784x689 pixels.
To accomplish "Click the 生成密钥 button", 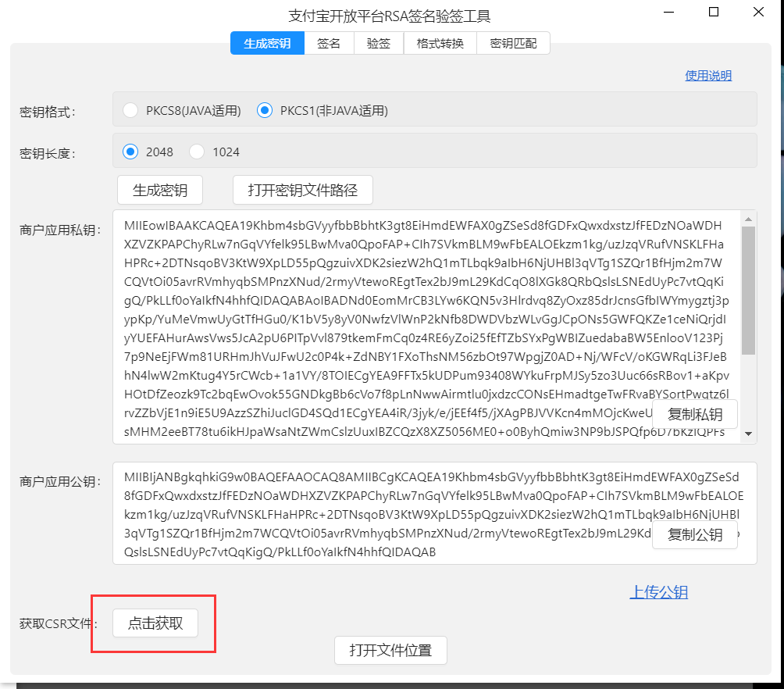I will (x=160, y=190).
